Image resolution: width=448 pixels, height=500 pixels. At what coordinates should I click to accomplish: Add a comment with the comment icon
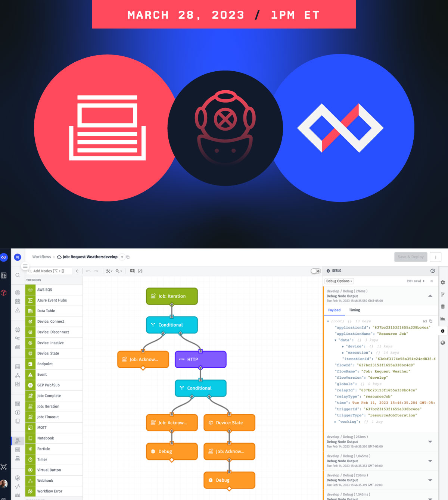[132, 271]
